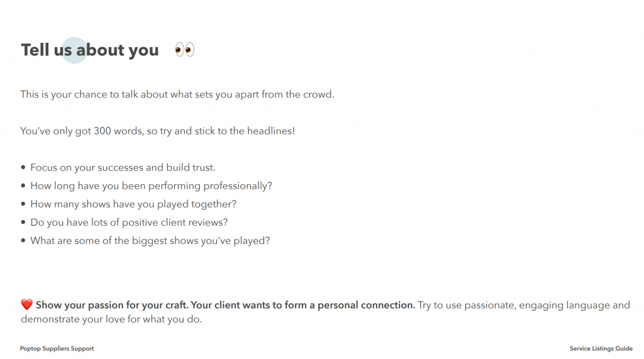Click the light blue circle highlight on the heading
Screen dimensions: 644x359
click(x=75, y=50)
